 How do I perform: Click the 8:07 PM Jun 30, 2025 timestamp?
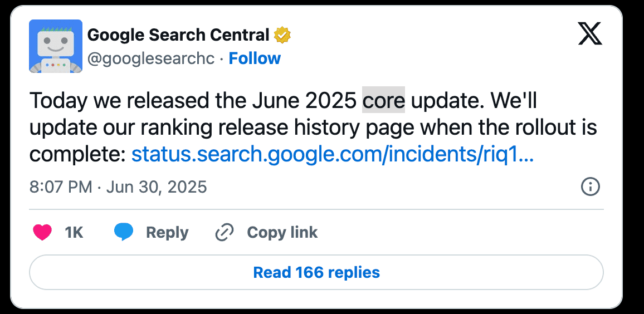pyautogui.click(x=118, y=187)
